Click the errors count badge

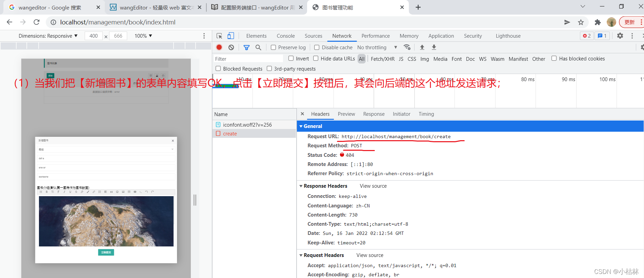(587, 36)
